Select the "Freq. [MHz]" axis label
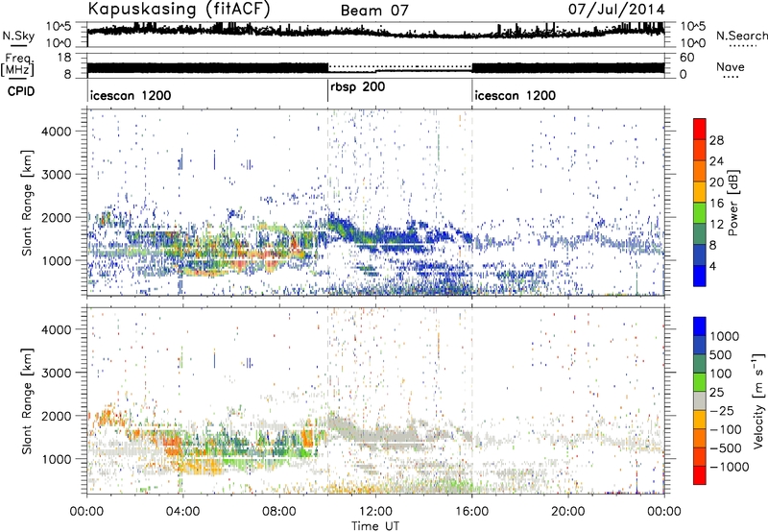The height and width of the screenshot is (532, 768). click(17, 65)
